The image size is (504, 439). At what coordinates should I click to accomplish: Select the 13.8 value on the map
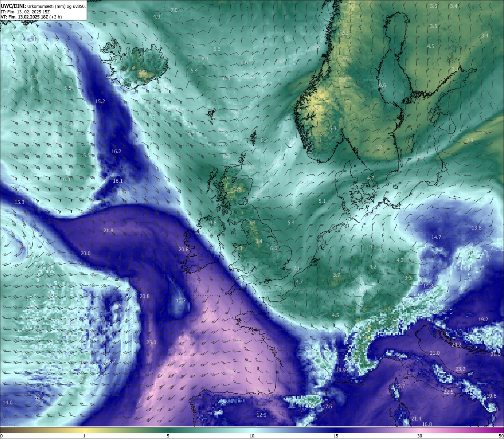(476, 228)
